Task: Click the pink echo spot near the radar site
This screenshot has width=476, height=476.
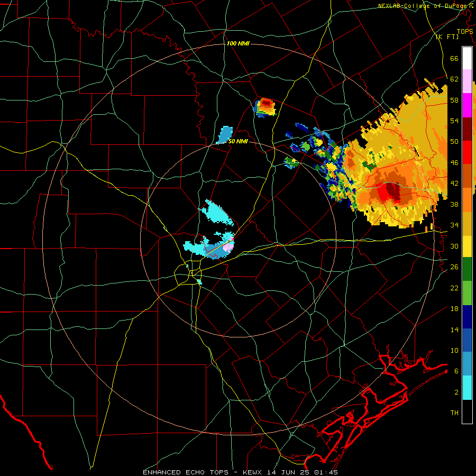Action: 228,246
